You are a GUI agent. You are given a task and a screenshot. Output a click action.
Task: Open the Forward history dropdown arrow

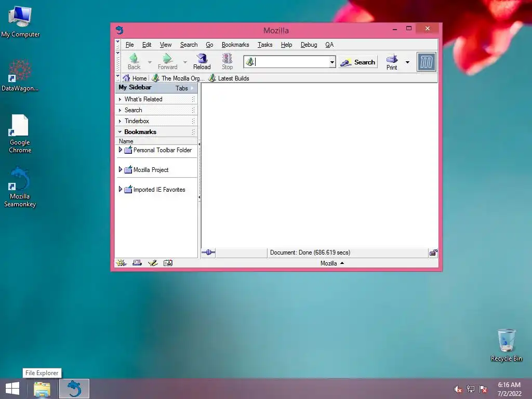tap(185, 62)
